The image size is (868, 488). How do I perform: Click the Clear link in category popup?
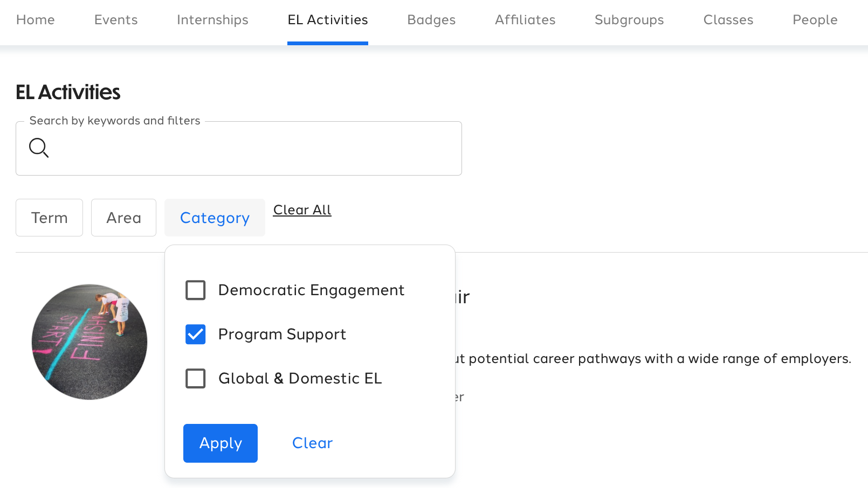coord(312,443)
